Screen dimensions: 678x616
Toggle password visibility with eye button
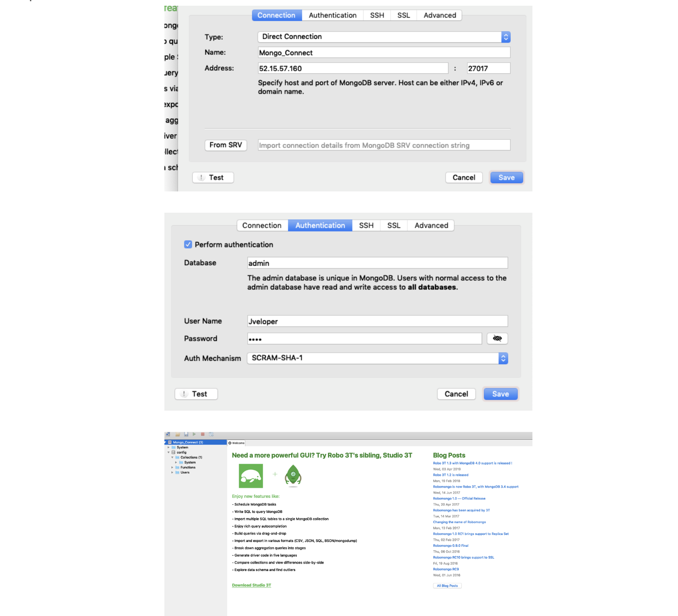pyautogui.click(x=497, y=339)
